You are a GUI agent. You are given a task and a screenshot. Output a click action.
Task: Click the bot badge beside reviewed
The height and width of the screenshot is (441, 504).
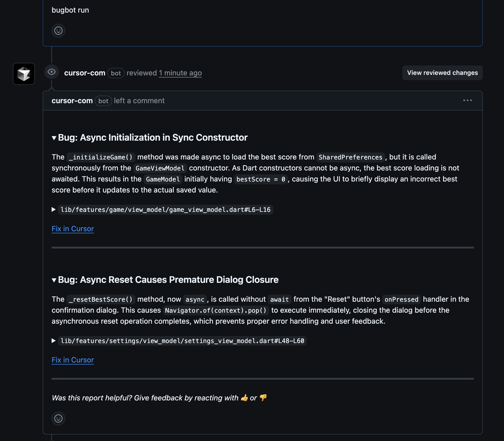point(116,73)
